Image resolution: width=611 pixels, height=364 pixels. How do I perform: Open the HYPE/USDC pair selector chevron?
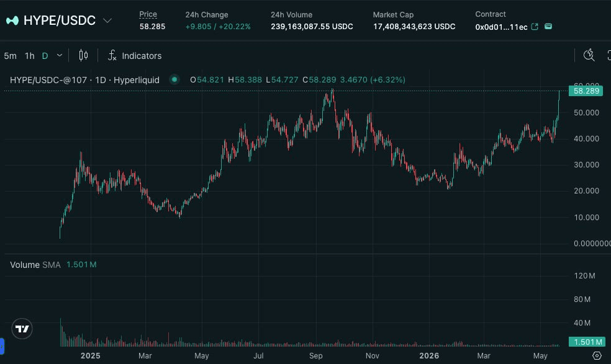click(x=107, y=20)
